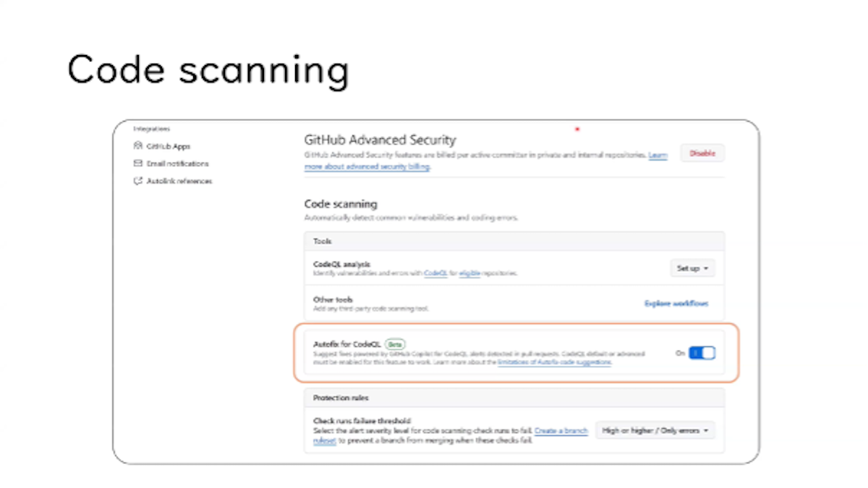Click the Autolink references icon
This screenshot has width=868, height=488.
[x=139, y=181]
